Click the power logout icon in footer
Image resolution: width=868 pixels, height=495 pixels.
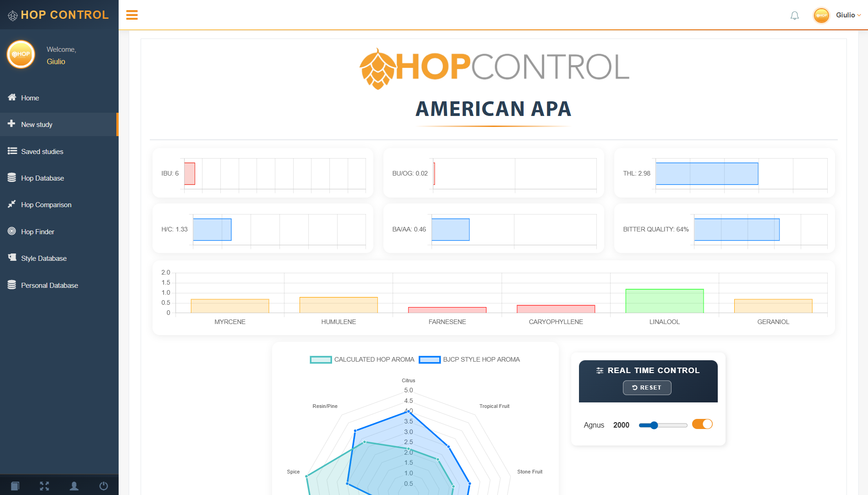click(104, 486)
